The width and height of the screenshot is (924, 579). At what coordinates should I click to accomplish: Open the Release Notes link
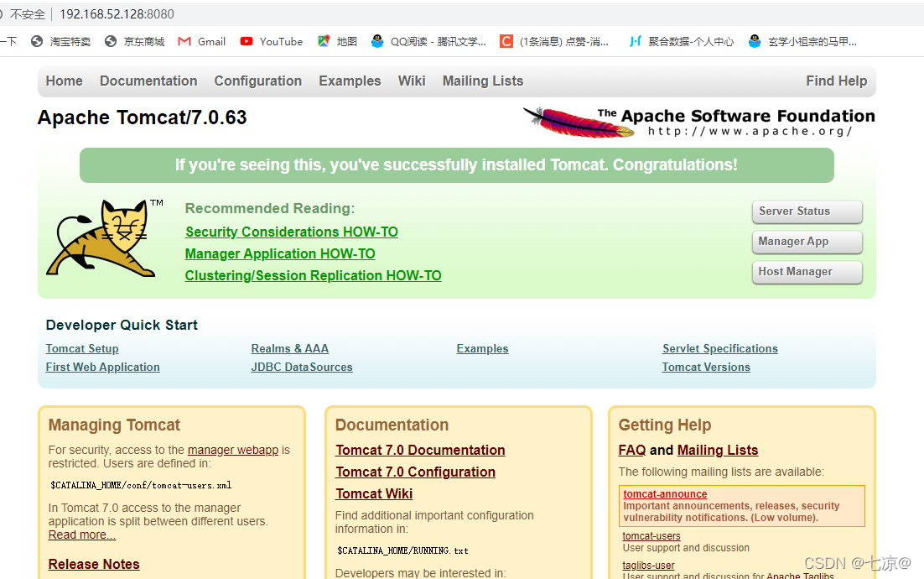(x=94, y=564)
